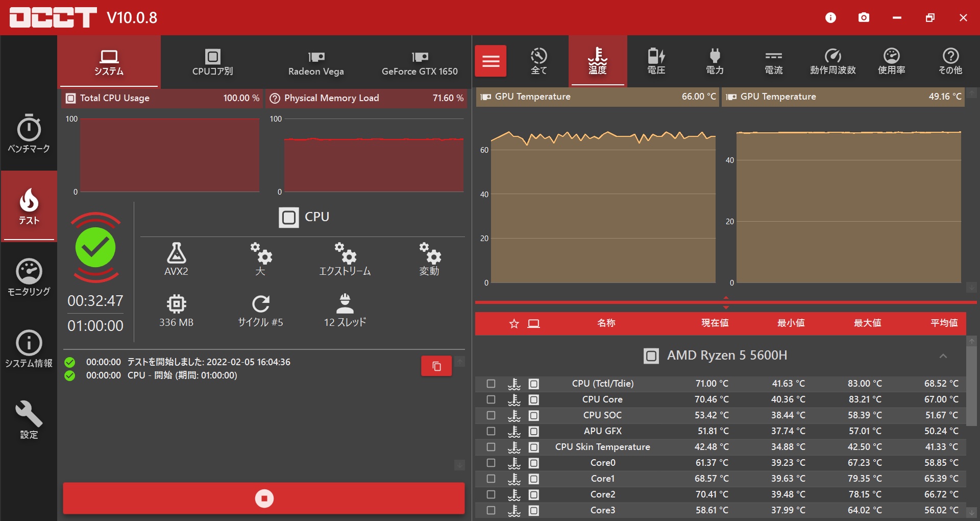Check the Core0 row checkbox
Screen dimensions: 980x521
pos(491,463)
